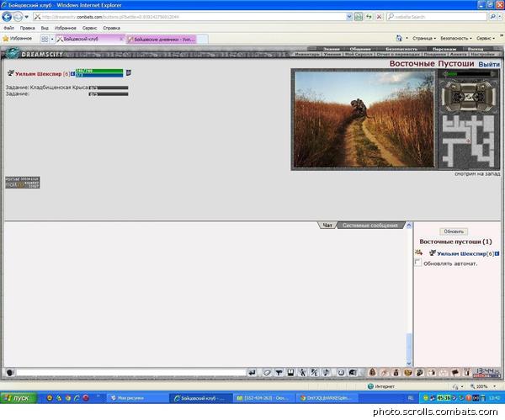Open the zoom 100% dropdown
The image size is (505, 420).
495,386
